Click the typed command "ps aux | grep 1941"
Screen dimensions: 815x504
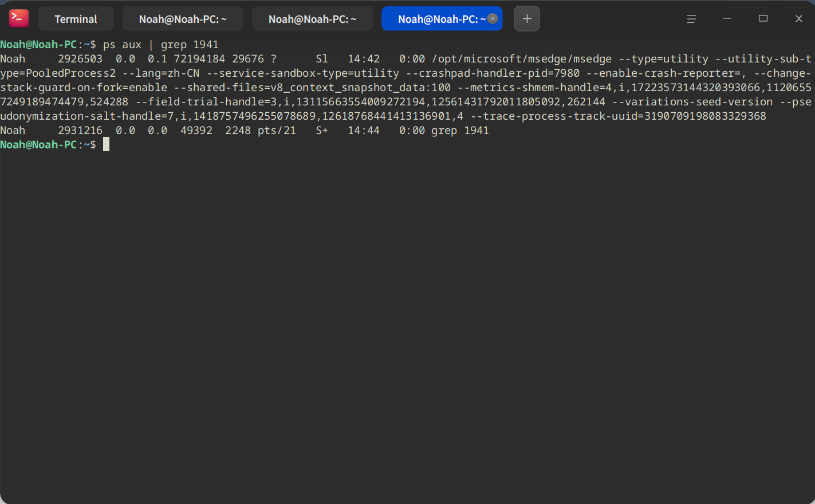161,45
